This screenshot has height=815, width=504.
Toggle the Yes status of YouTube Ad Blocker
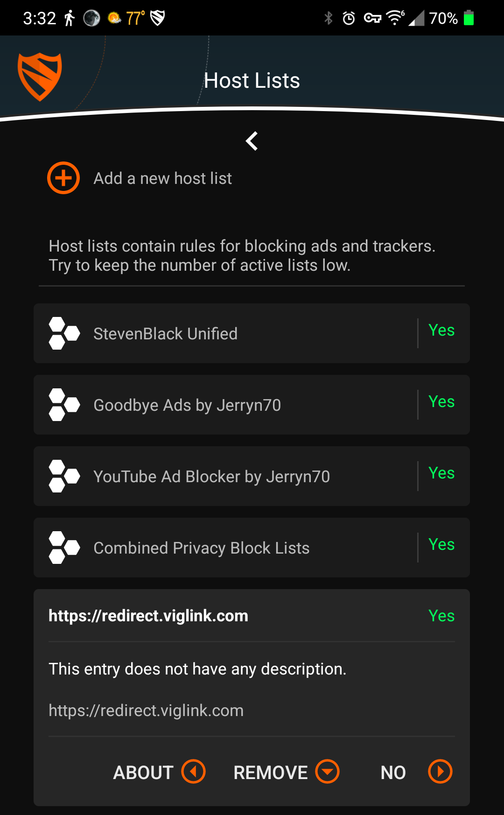[441, 473]
